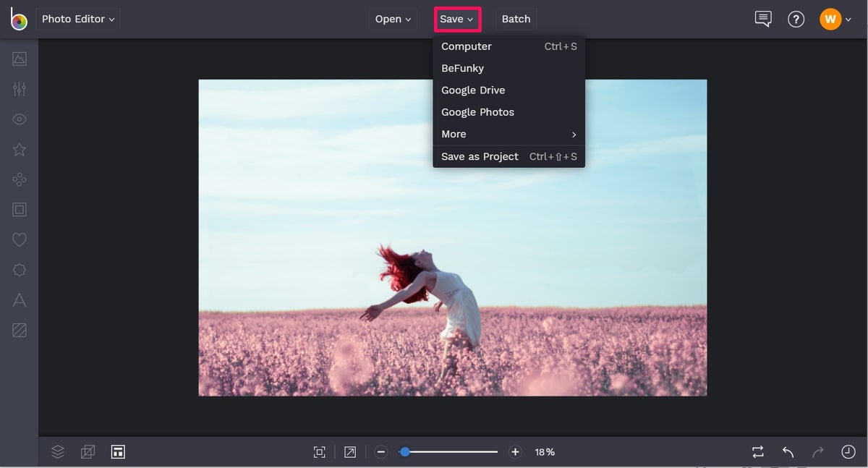Open the History clock icon
This screenshot has width=868, height=468.
(848, 451)
